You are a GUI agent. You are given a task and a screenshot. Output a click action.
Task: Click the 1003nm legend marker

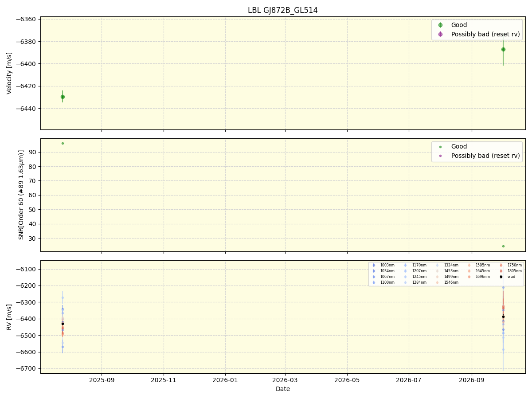pos(374,265)
